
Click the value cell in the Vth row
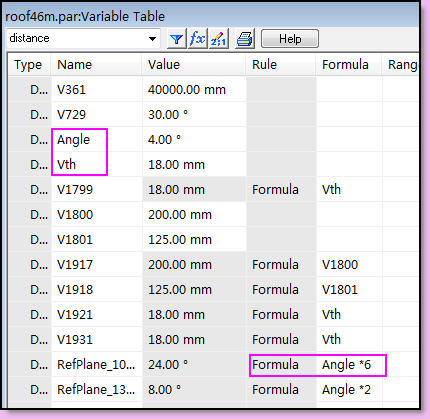point(194,165)
